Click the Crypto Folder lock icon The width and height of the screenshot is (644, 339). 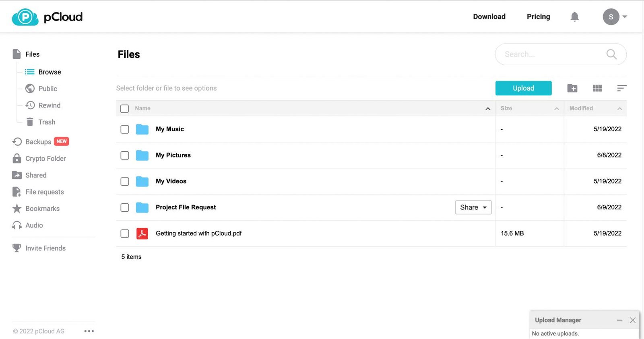[17, 158]
